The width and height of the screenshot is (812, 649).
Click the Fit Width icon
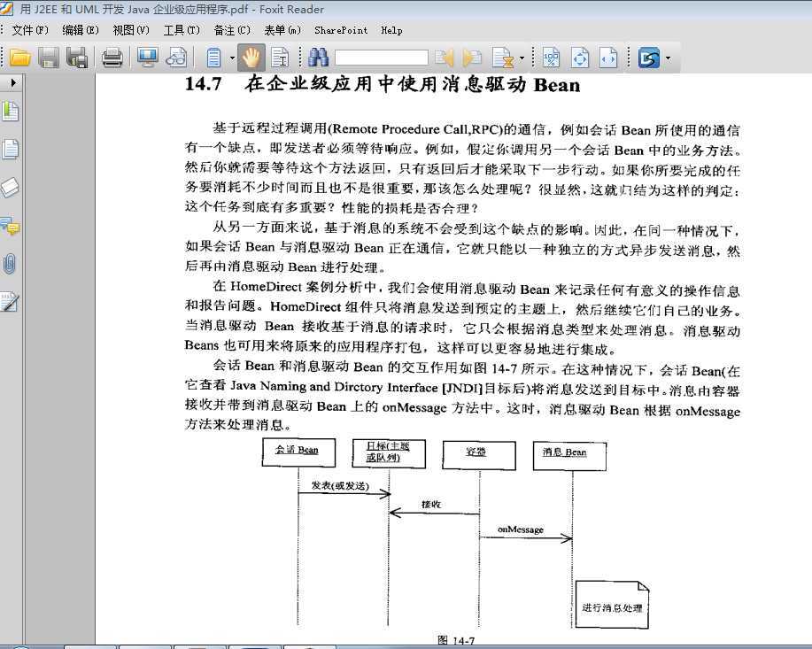tap(608, 58)
